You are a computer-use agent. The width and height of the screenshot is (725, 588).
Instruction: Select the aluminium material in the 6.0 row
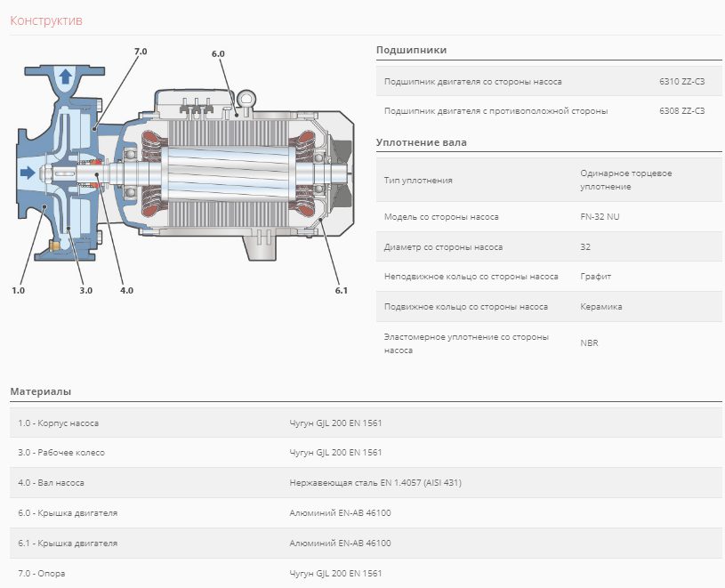point(340,513)
